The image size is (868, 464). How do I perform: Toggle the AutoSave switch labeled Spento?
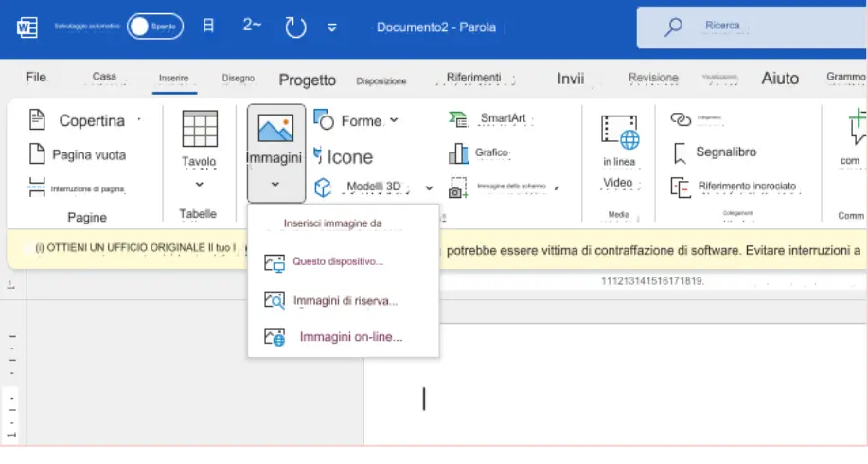click(x=155, y=26)
